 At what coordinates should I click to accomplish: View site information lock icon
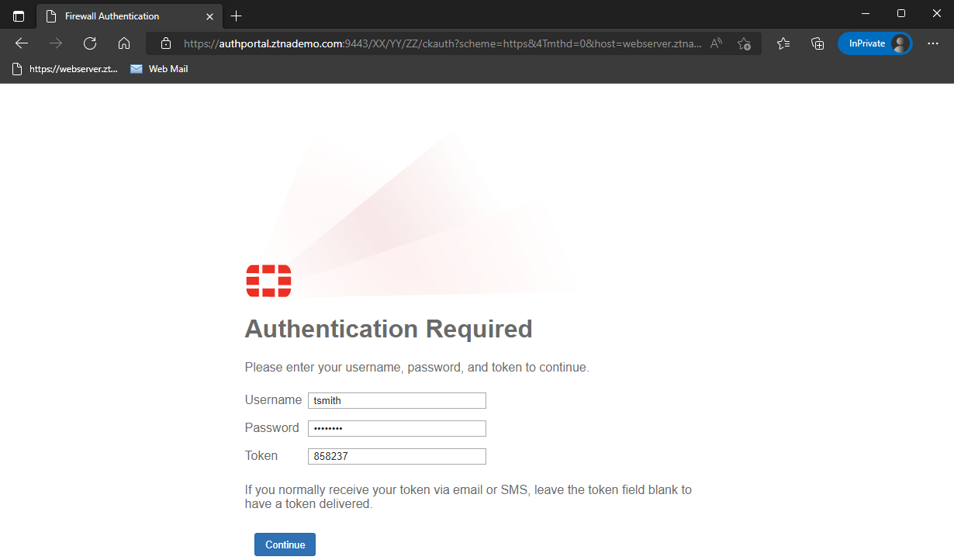coord(165,43)
